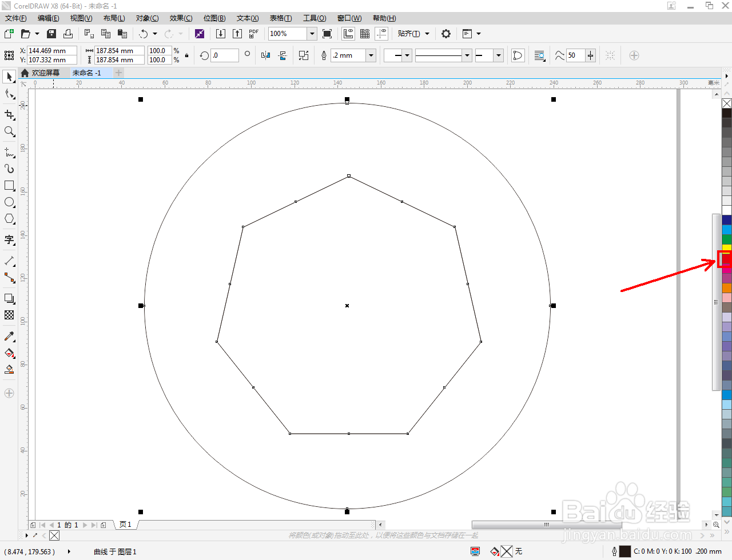Toggle show grid
This screenshot has width=732, height=560.
(365, 34)
